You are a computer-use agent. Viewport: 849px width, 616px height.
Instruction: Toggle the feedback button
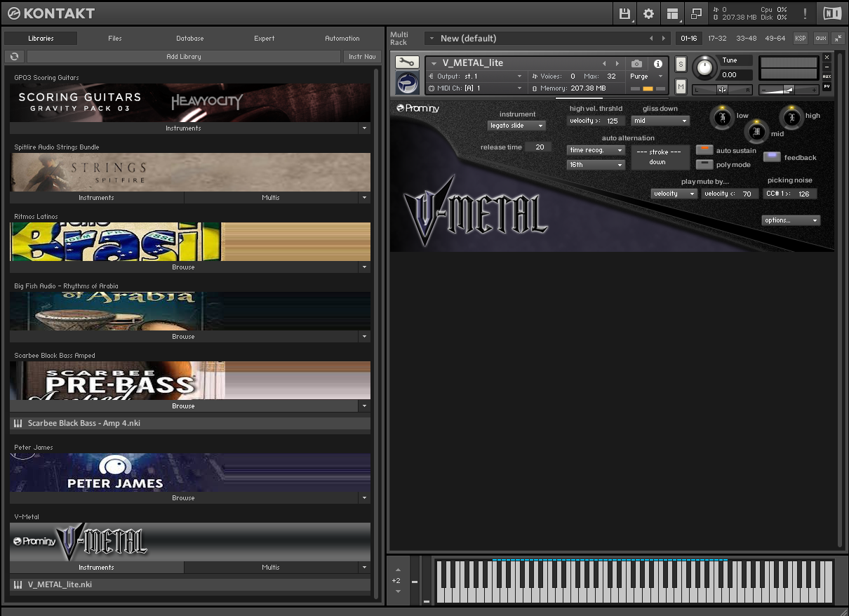click(x=772, y=157)
